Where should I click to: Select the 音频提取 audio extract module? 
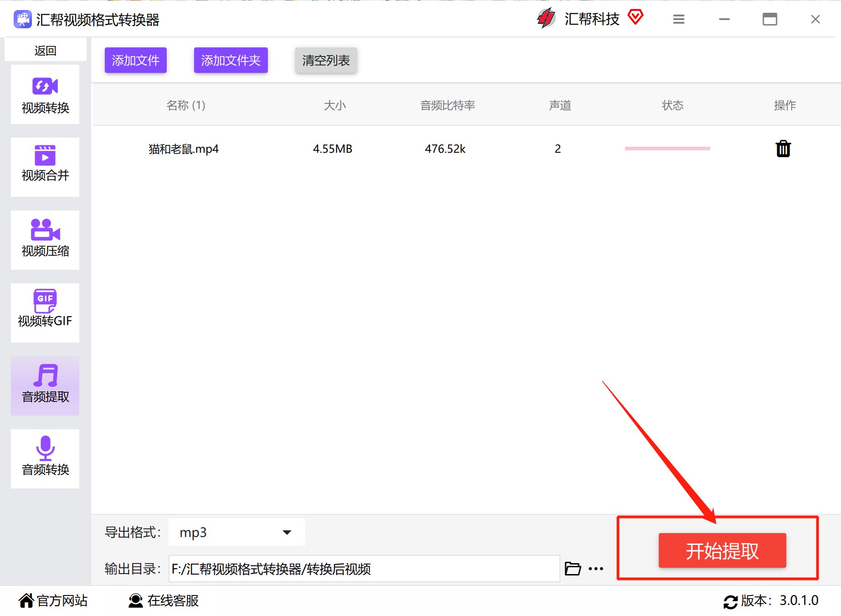[45, 386]
